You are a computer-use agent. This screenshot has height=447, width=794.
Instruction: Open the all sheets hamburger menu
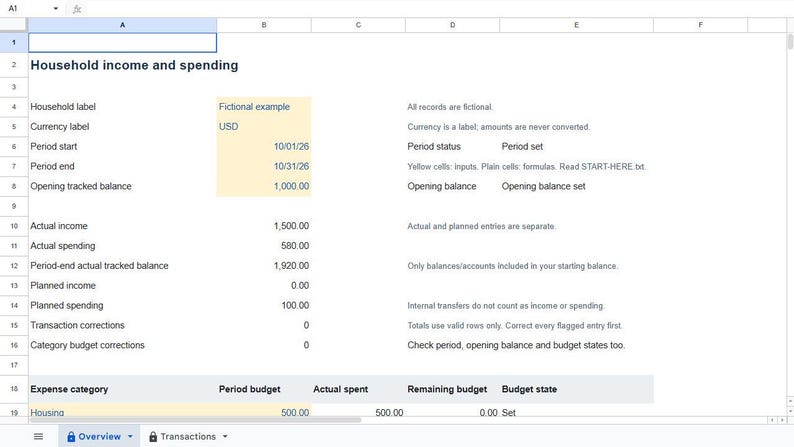(x=38, y=436)
